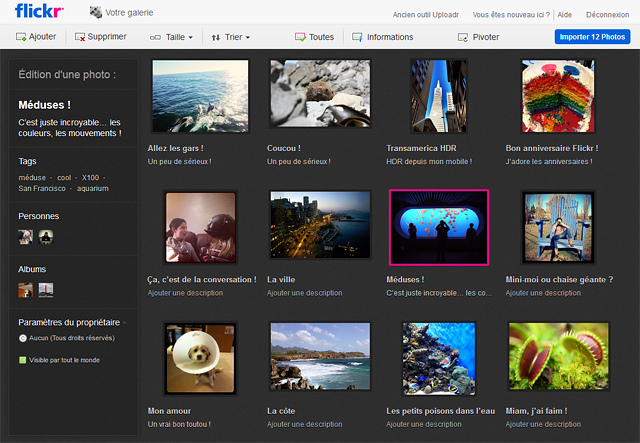Open the Taille size dropdown
The image size is (640, 443).
pyautogui.click(x=171, y=37)
